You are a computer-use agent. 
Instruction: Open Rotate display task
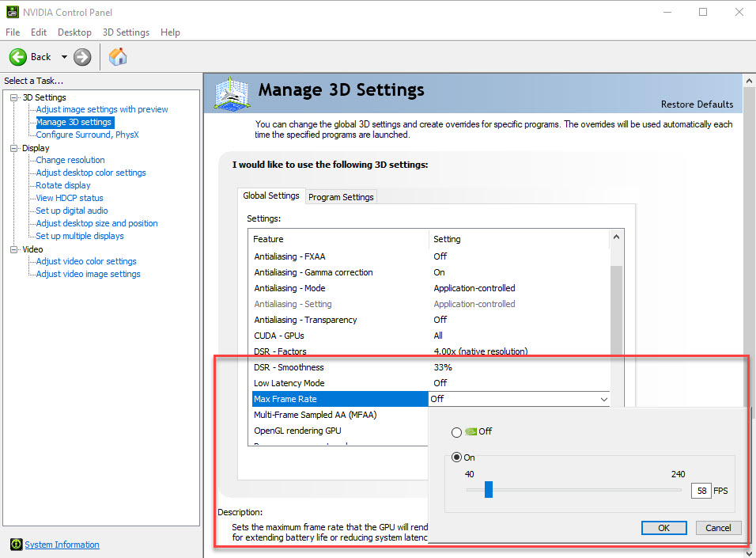[x=63, y=185]
